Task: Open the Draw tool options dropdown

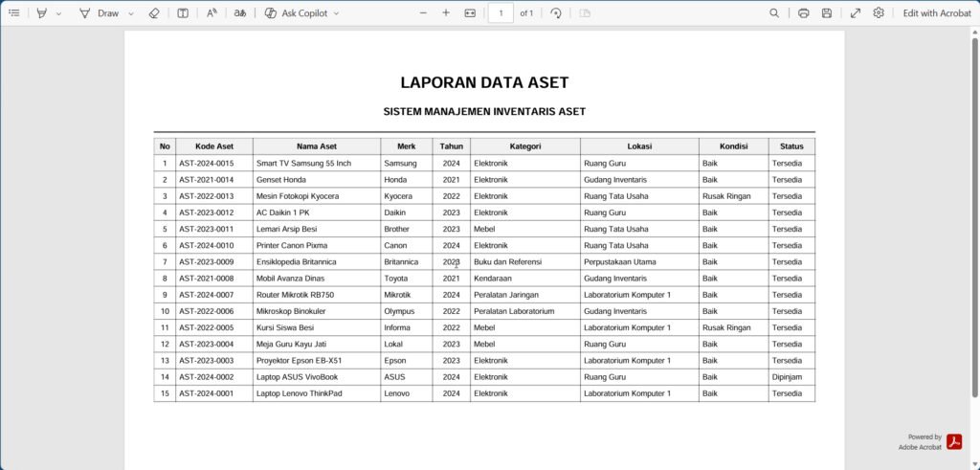Action: [130, 13]
